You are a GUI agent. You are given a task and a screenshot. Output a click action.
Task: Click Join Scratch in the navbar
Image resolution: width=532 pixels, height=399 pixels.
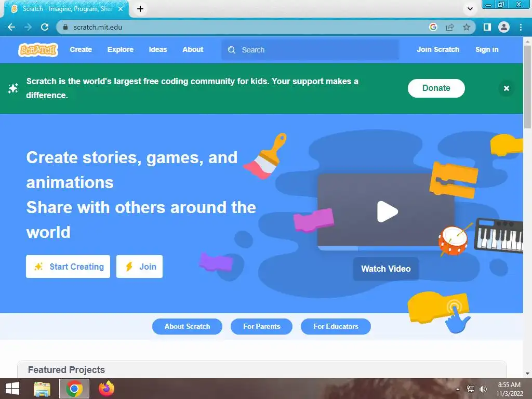(x=437, y=49)
